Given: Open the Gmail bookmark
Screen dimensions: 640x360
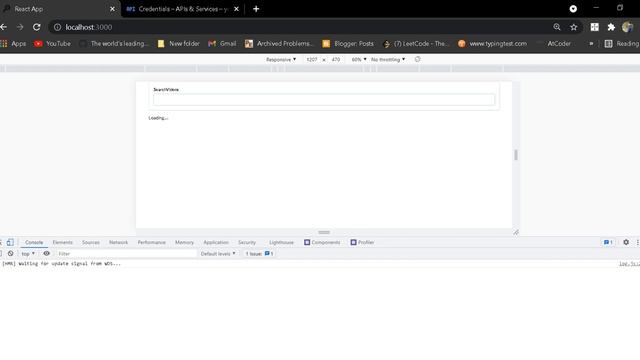Looking at the screenshot, I should [x=222, y=43].
